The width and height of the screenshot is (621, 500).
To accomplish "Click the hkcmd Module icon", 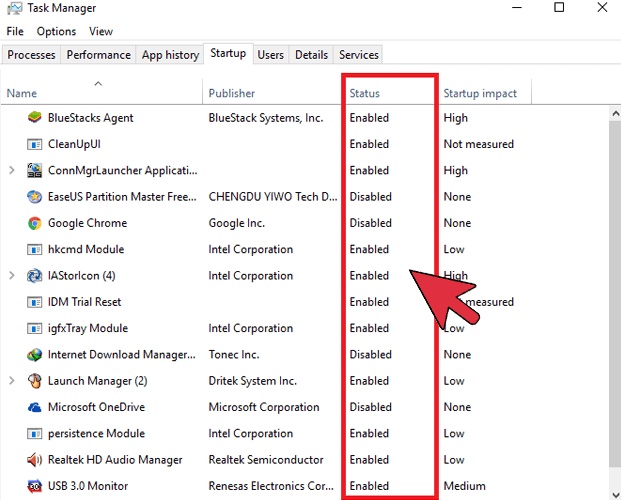I will pos(34,250).
